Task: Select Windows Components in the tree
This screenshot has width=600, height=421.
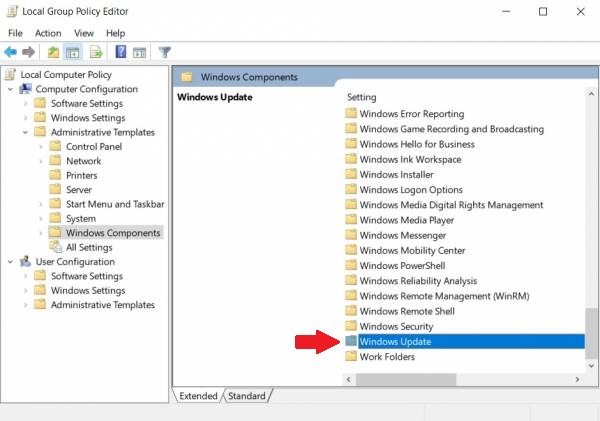Action: pos(113,233)
